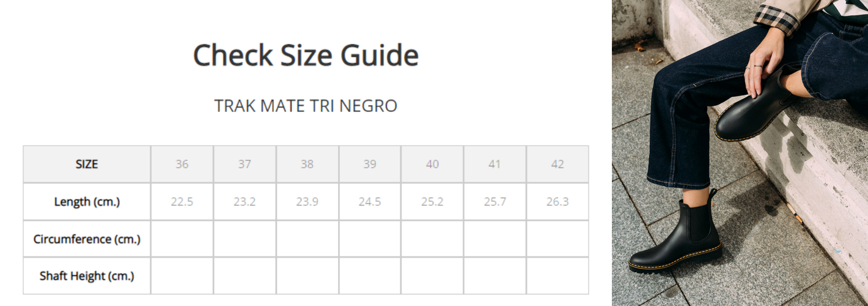Click the Shaft Height (cm.) row label
The height and width of the screenshot is (306, 868).
(87, 276)
